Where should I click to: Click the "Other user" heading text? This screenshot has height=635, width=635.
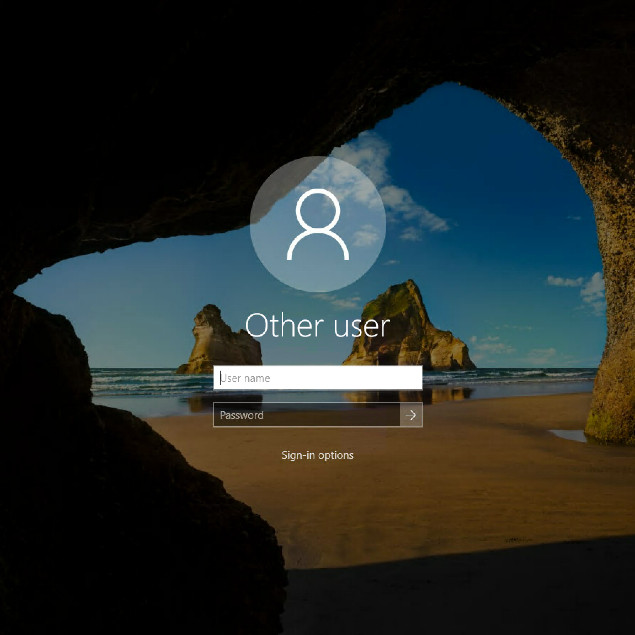317,325
